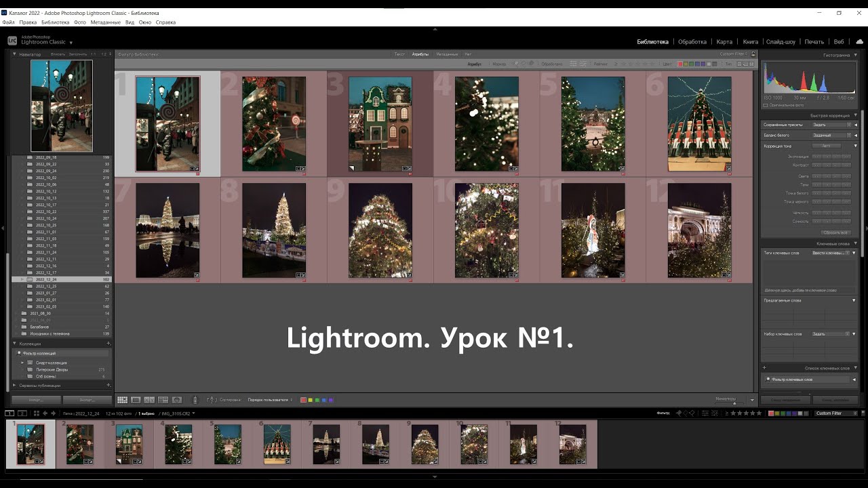
Task: Open People view icon
Action: [x=177, y=400]
